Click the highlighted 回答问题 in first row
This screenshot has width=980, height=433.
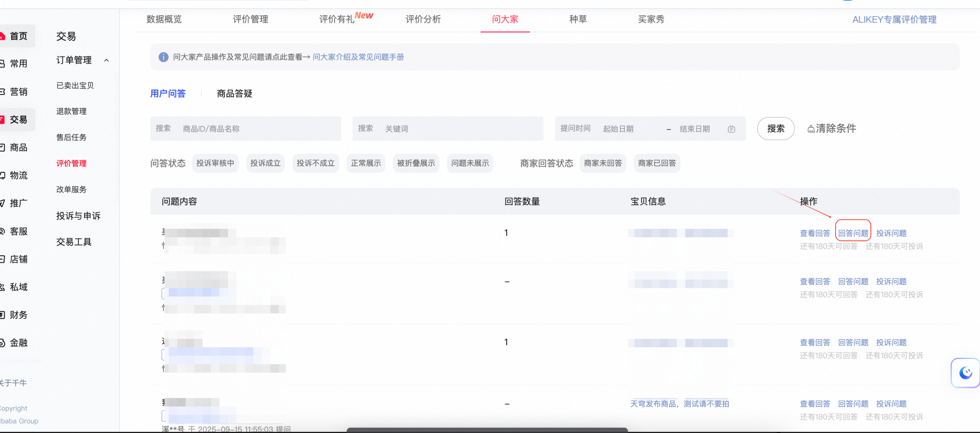point(853,233)
